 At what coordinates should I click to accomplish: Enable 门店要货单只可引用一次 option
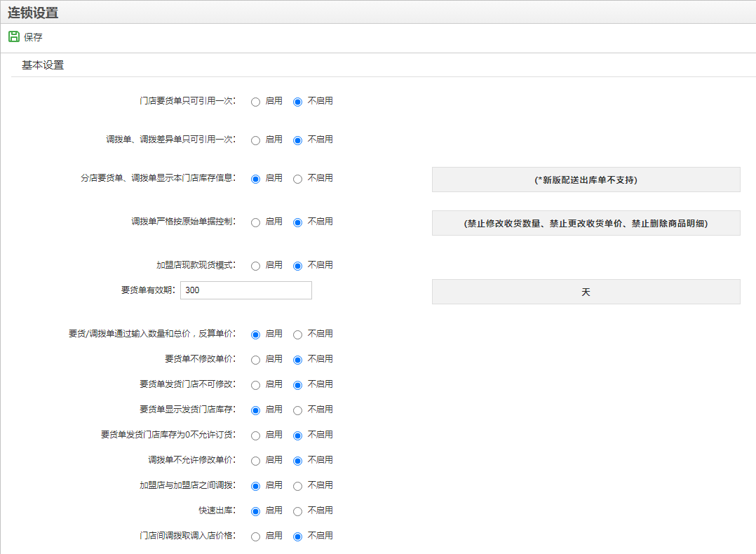256,102
